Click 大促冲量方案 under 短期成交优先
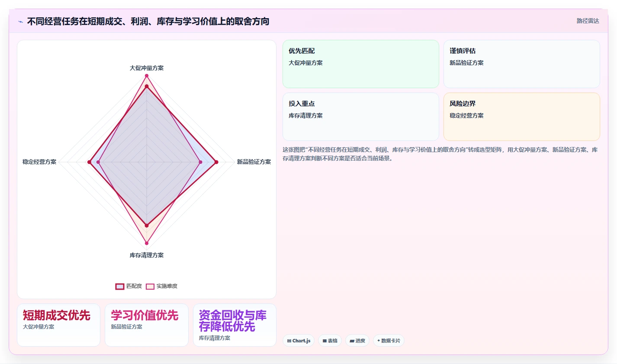 [x=39, y=327]
